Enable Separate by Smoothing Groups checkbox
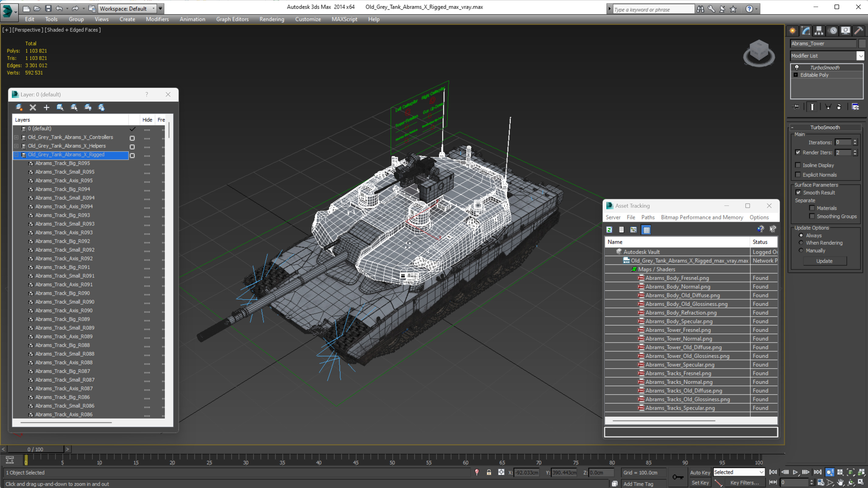 click(812, 216)
